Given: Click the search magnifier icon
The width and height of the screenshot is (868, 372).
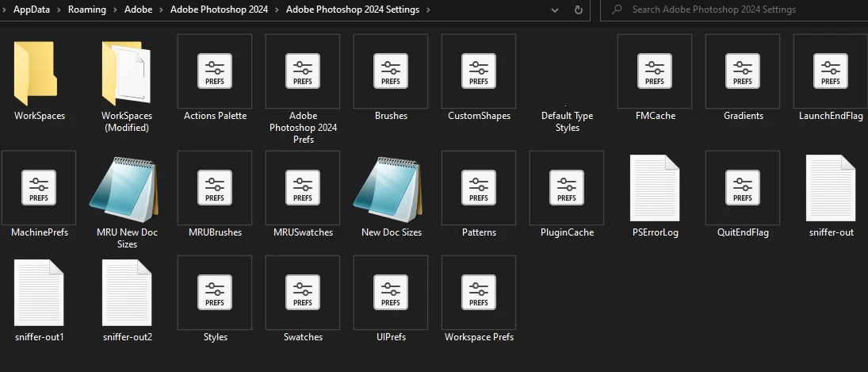Looking at the screenshot, I should click(x=617, y=10).
